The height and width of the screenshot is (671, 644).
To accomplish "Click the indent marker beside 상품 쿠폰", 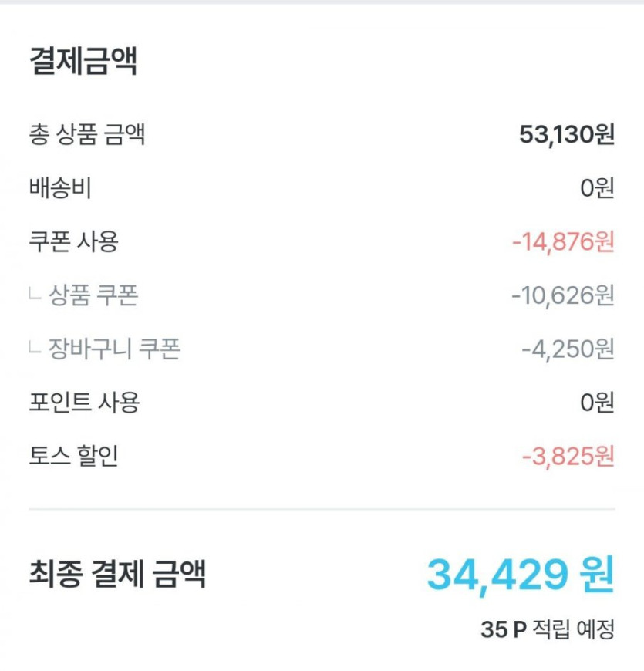I will [x=34, y=294].
